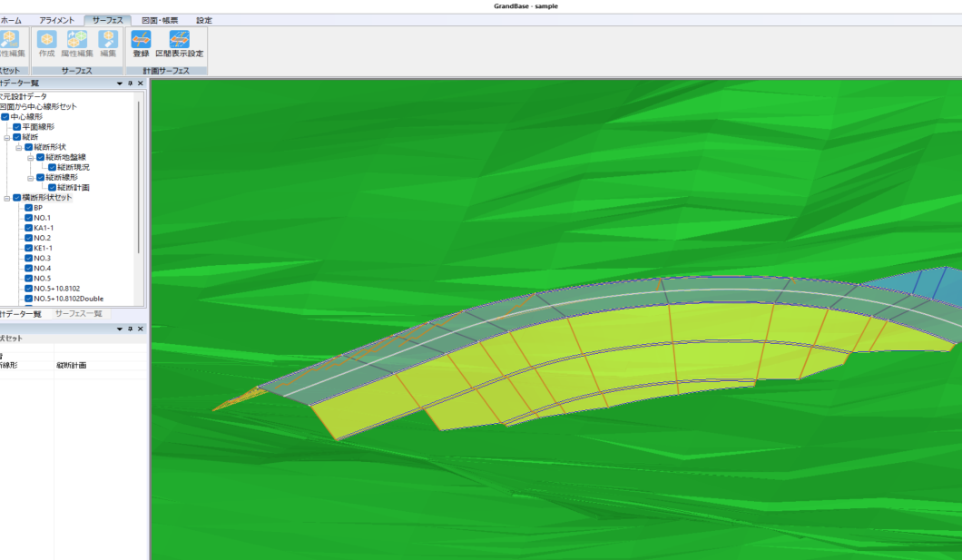Image resolution: width=962 pixels, height=560 pixels.
Task: Pin the data list panel
Action: tap(130, 84)
